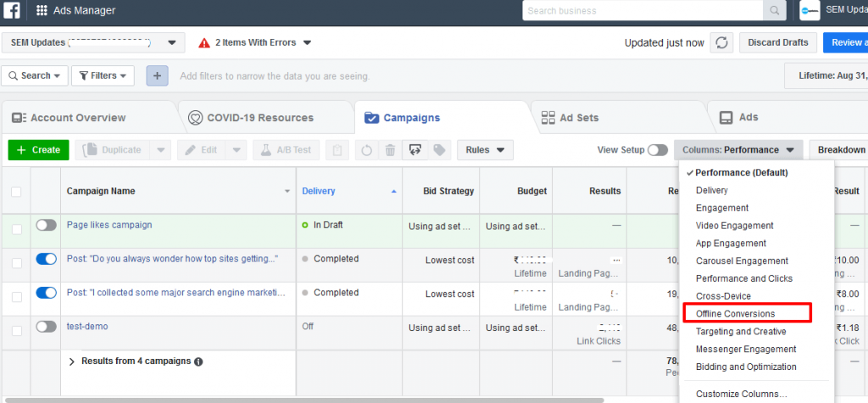Choose Video Engagement column preset
The image size is (868, 403).
pos(735,226)
